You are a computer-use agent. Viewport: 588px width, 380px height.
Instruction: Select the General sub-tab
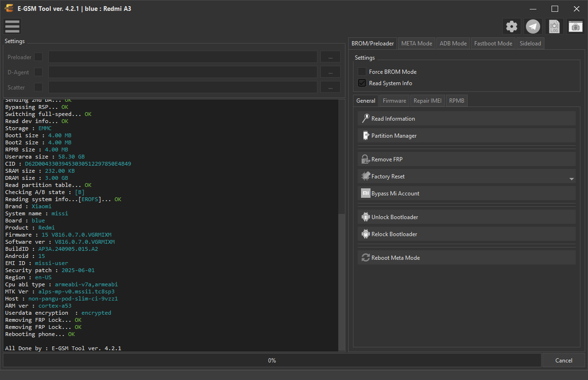tap(366, 100)
